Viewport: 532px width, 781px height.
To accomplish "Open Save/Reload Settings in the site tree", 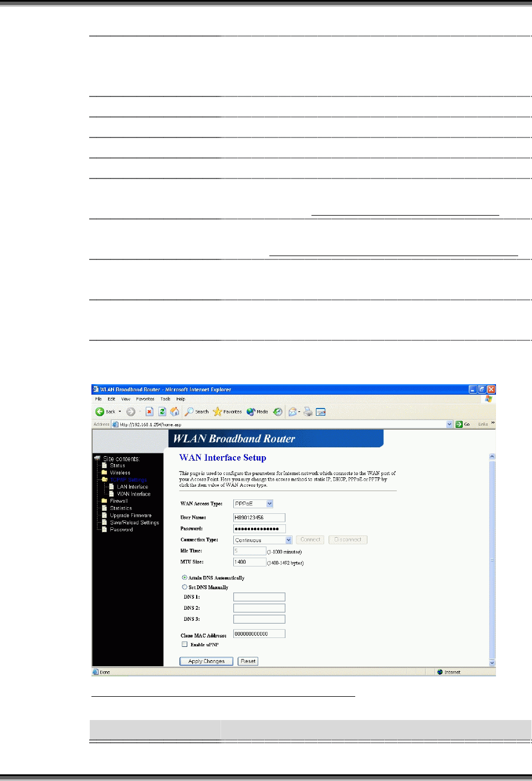I will click(x=134, y=523).
